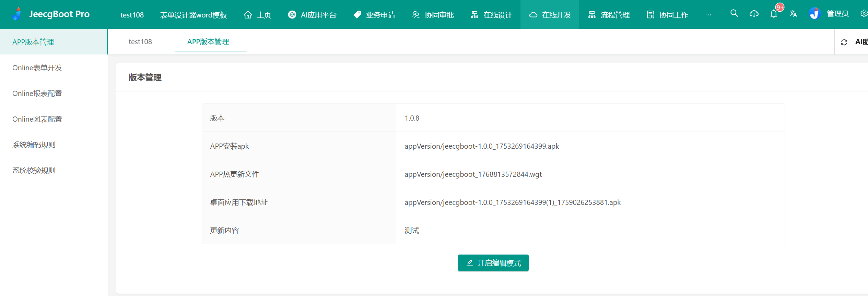Image resolution: width=868 pixels, height=296 pixels.
Task: Click the search magnifier icon in header
Action: 734,14
